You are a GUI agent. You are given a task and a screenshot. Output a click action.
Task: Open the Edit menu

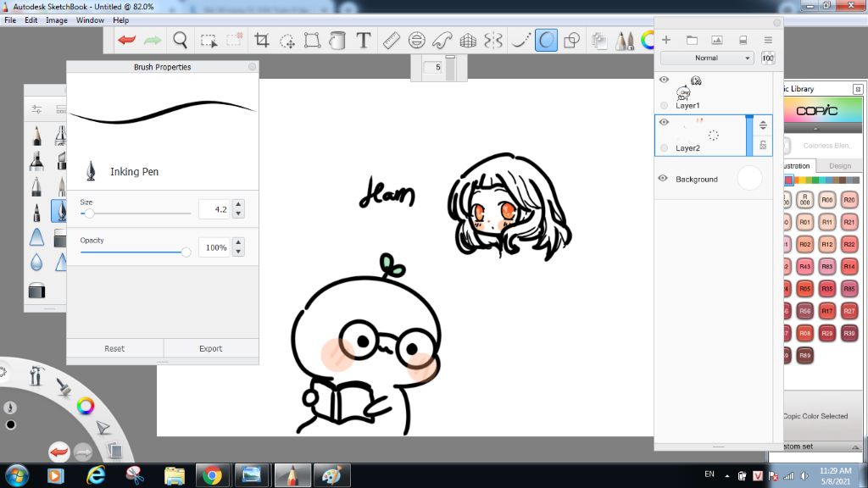[x=31, y=20]
